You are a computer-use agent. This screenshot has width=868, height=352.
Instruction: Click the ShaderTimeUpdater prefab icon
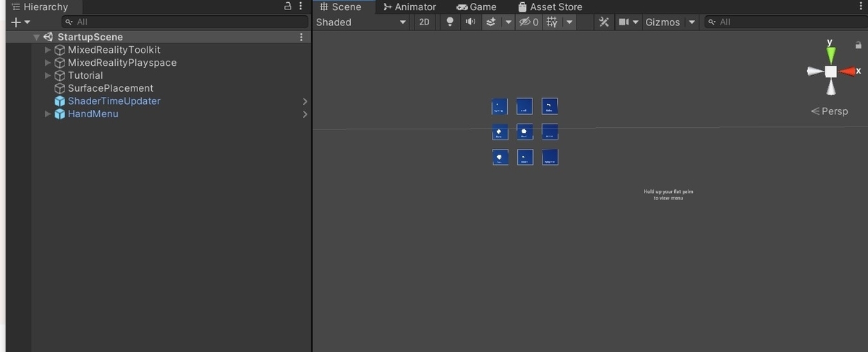[60, 101]
